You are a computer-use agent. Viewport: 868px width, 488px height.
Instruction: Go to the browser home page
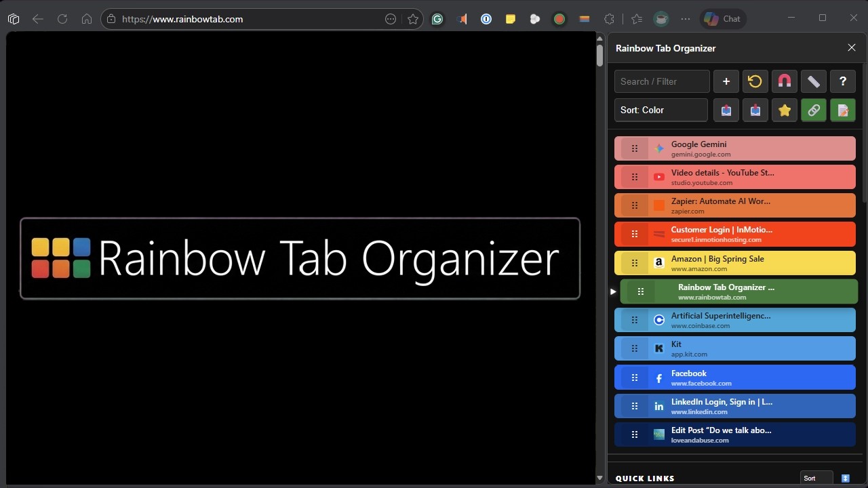tap(87, 19)
